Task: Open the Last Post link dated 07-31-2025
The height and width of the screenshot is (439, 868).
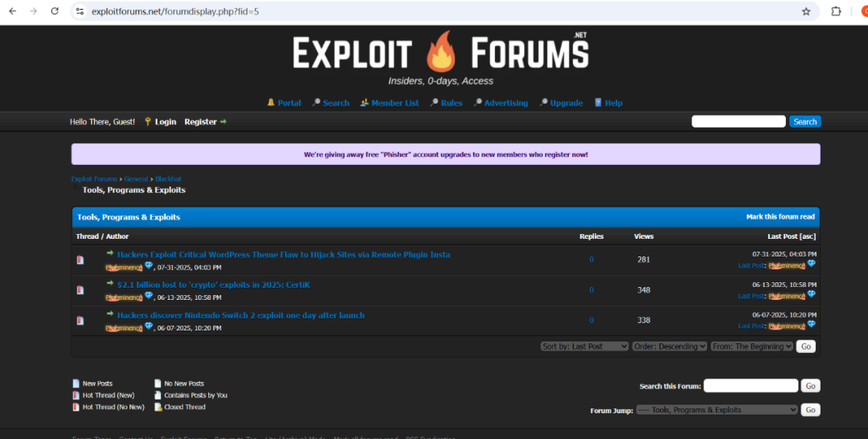Action: (x=751, y=265)
